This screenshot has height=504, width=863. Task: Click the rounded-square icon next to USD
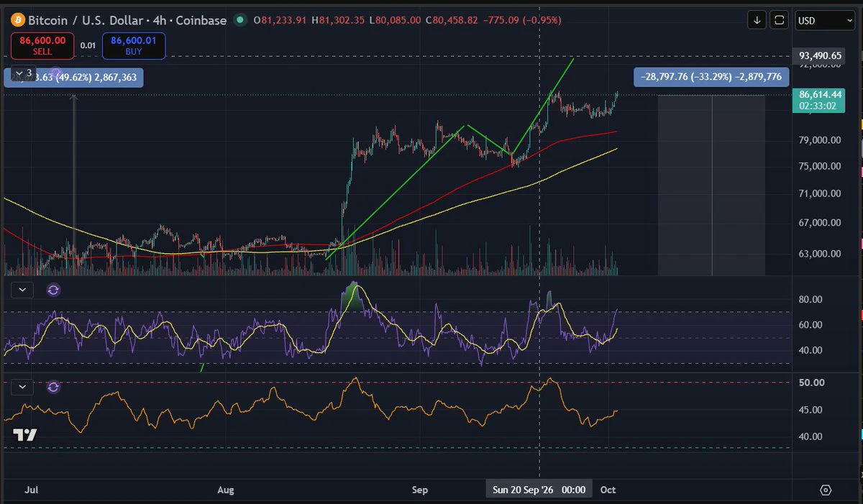pyautogui.click(x=779, y=20)
